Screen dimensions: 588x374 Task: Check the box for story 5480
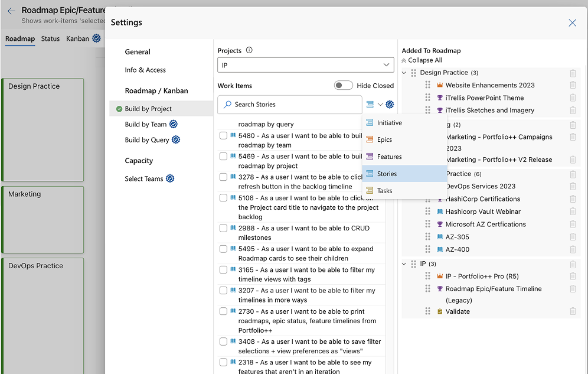point(223,136)
